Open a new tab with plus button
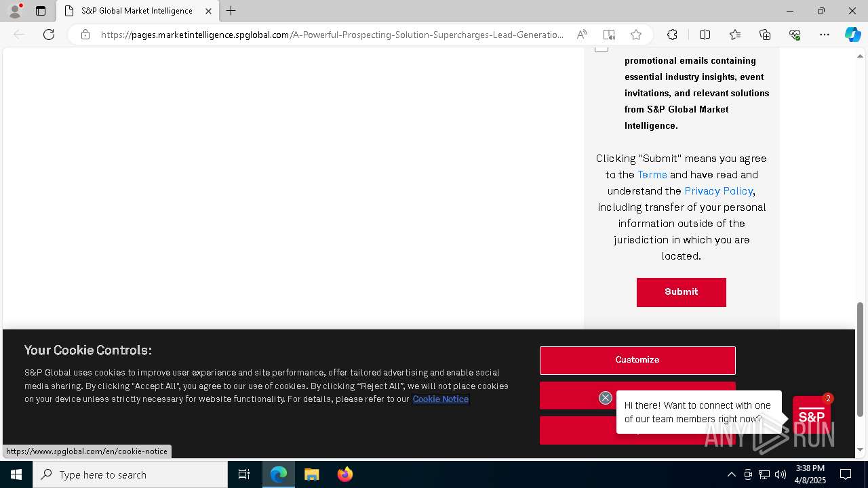868x488 pixels. (x=231, y=11)
